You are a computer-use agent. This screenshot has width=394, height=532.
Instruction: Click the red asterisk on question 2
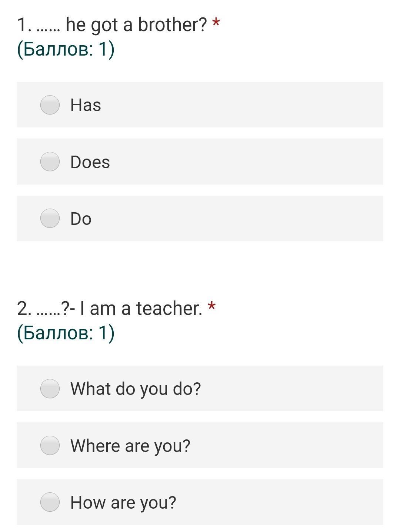coord(211,307)
